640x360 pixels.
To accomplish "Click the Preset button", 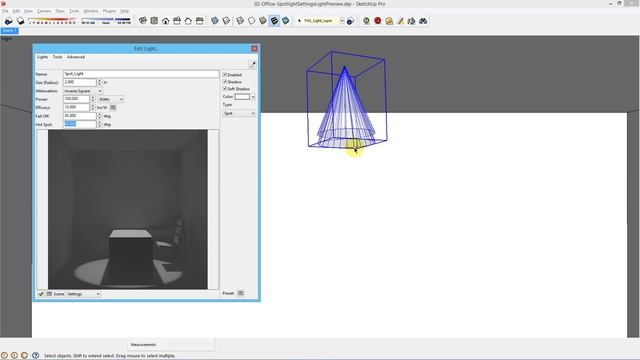I will 241,293.
